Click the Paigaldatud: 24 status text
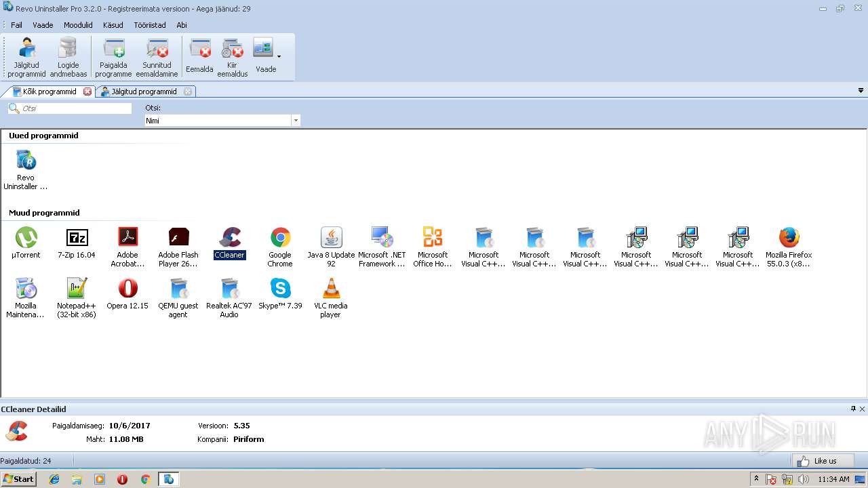868x488 pixels. coord(26,461)
